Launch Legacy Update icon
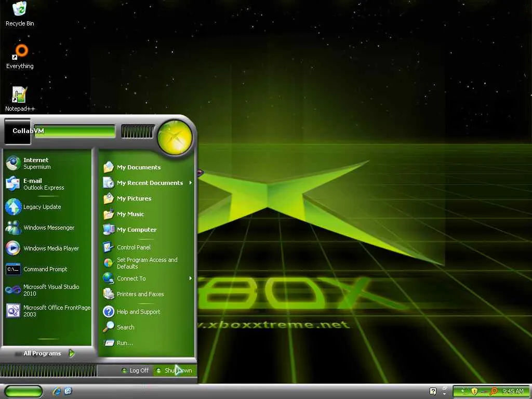The height and width of the screenshot is (399, 532). pos(13,207)
